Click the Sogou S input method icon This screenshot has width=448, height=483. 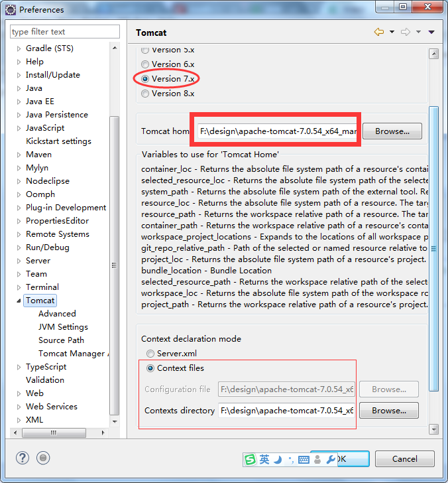point(250,460)
